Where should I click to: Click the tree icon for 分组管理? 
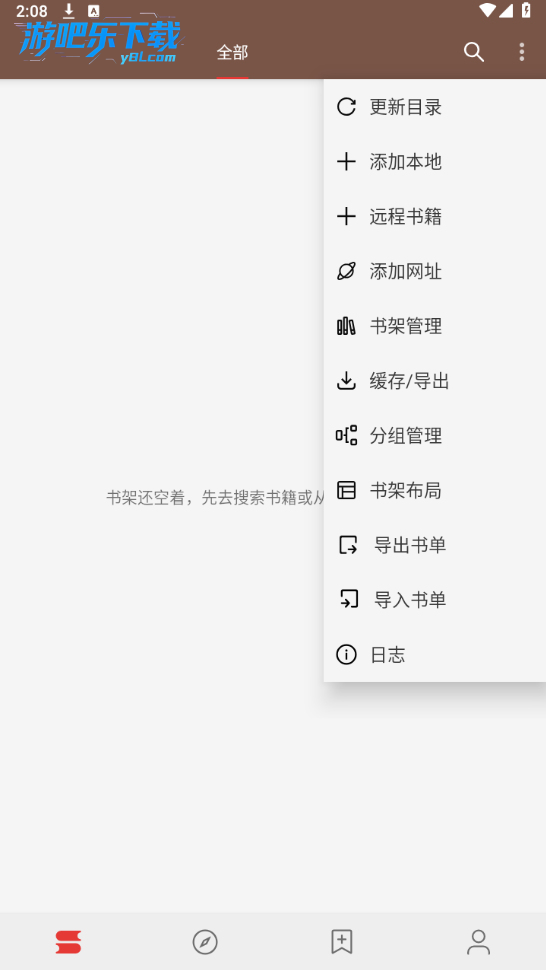click(346, 436)
